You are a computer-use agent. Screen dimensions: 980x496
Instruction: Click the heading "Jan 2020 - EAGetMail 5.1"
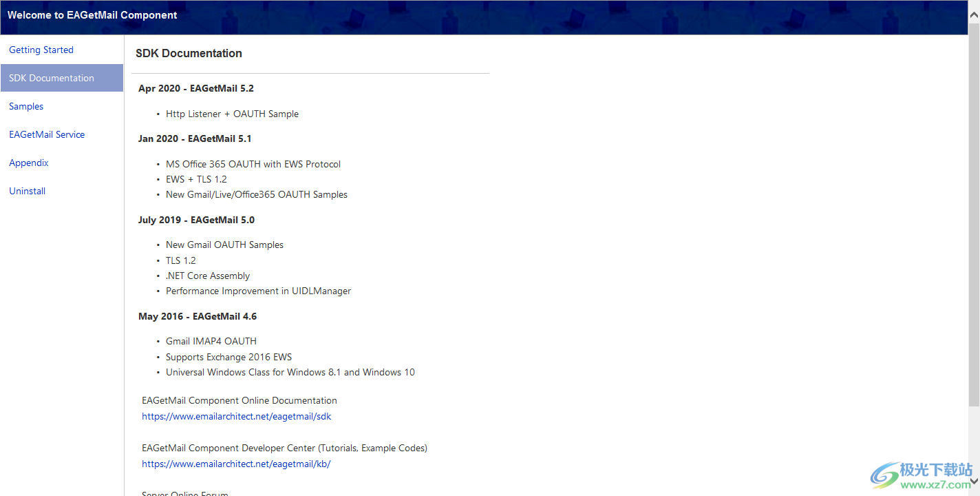pyautogui.click(x=195, y=138)
